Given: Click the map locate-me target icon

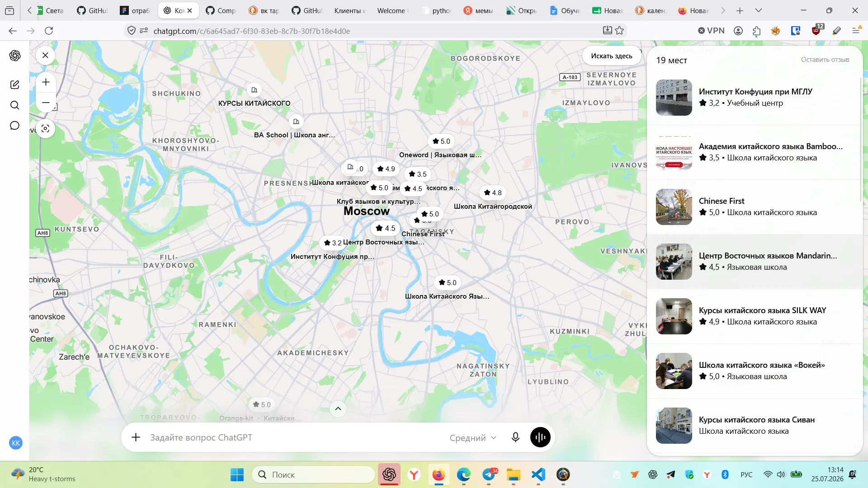Looking at the screenshot, I should [x=45, y=128].
